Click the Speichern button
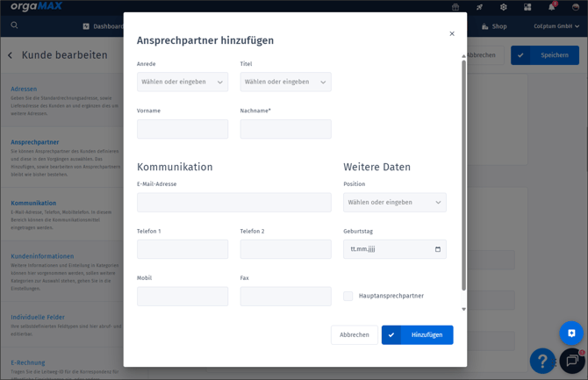 click(x=545, y=55)
